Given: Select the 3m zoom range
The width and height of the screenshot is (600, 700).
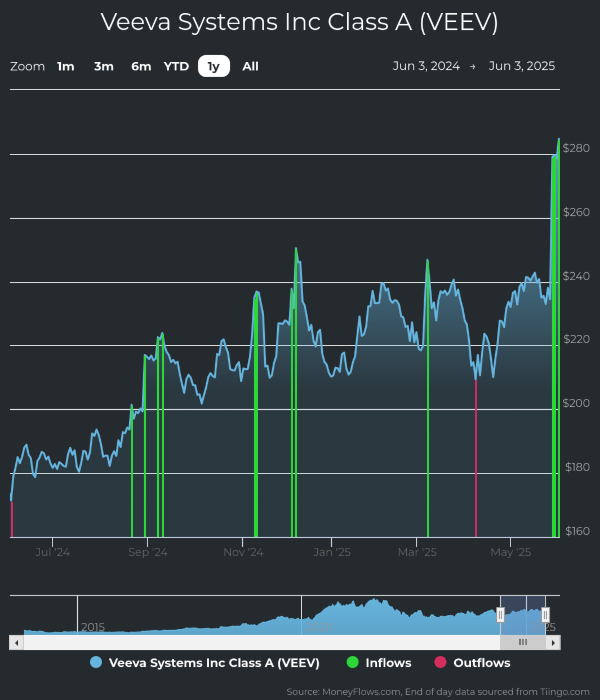Looking at the screenshot, I should [x=104, y=67].
